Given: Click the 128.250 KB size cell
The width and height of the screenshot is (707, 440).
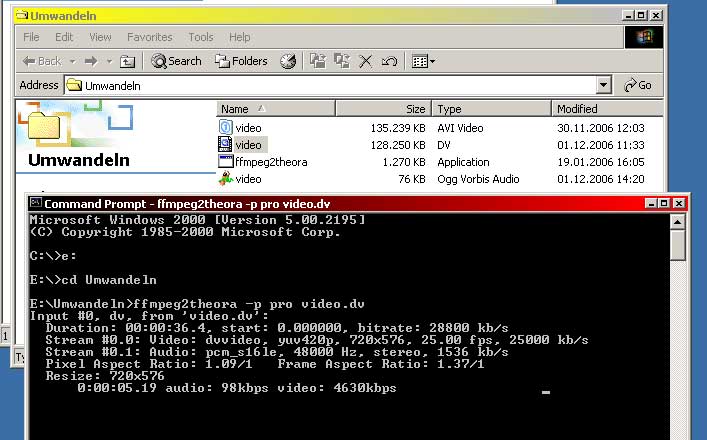Looking at the screenshot, I should (398, 145).
